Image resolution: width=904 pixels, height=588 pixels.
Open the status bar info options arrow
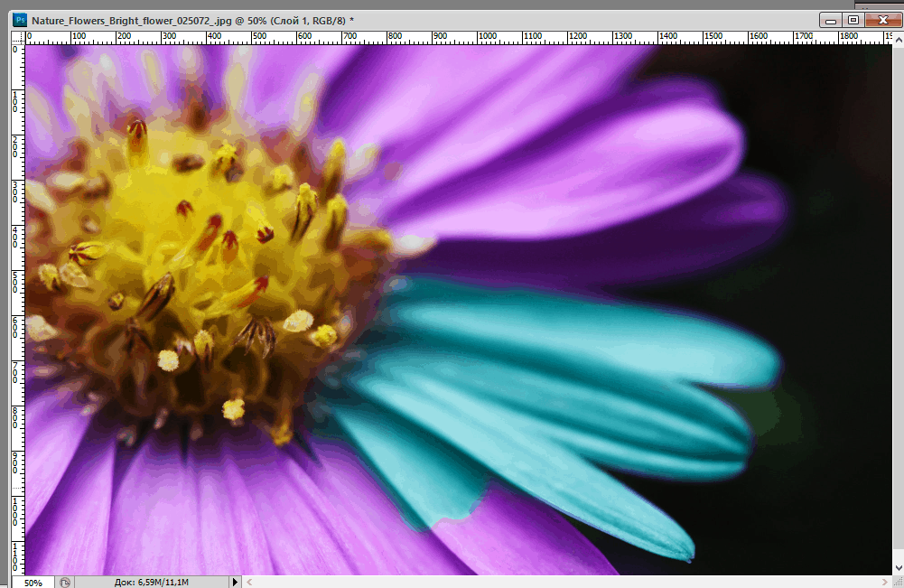236,583
